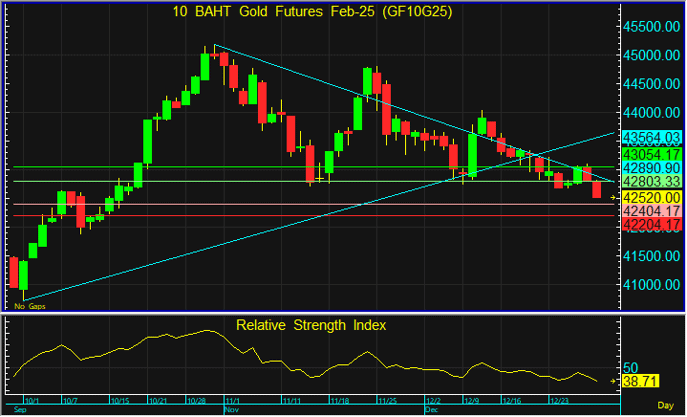The width and height of the screenshot is (687, 417).
Task: Click the pink 42404.17 level tag
Action: click(x=651, y=212)
